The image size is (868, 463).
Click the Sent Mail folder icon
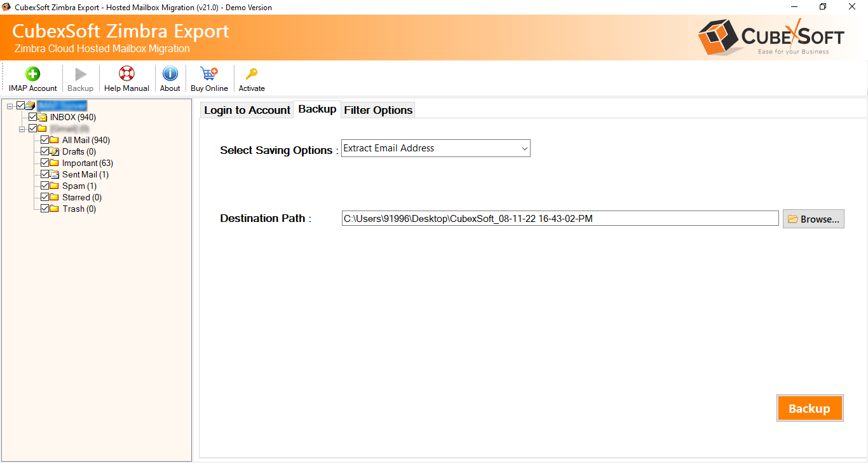pyautogui.click(x=54, y=174)
